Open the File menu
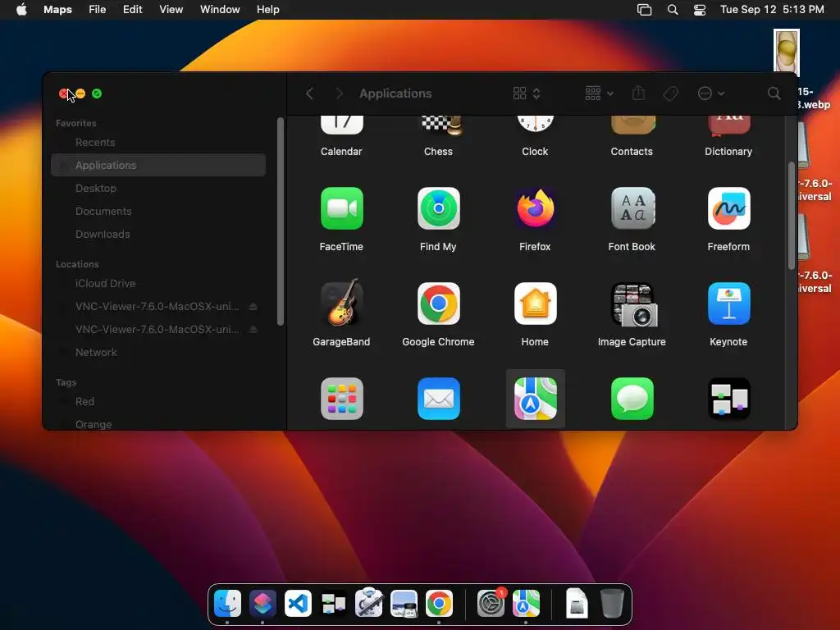 (x=97, y=10)
